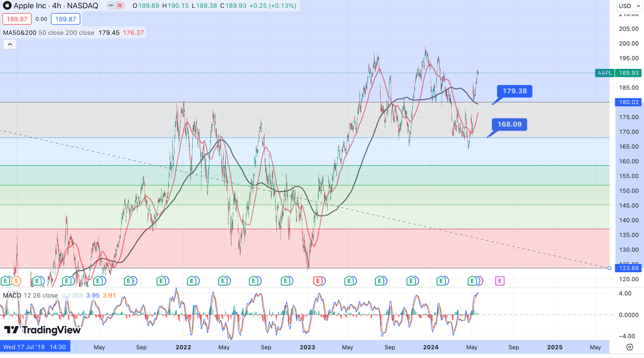Click the 200.00 price scale label
644x358 pixels.
628,43
